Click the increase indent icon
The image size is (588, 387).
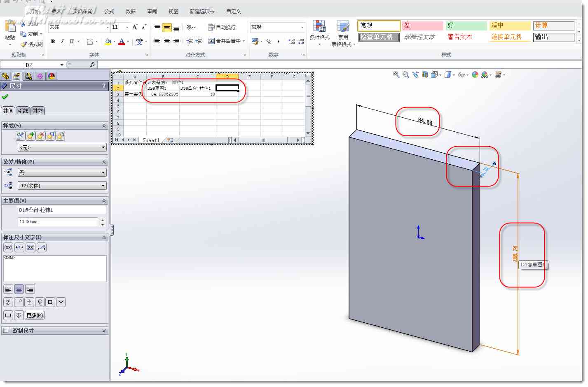[199, 41]
